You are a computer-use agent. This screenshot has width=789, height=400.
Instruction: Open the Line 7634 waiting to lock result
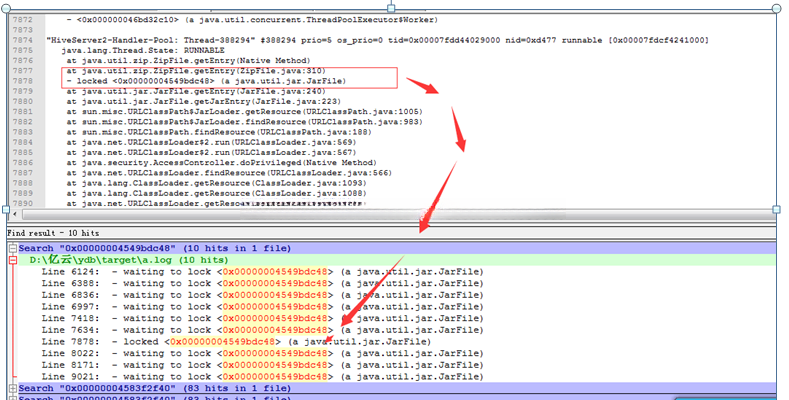click(x=262, y=330)
